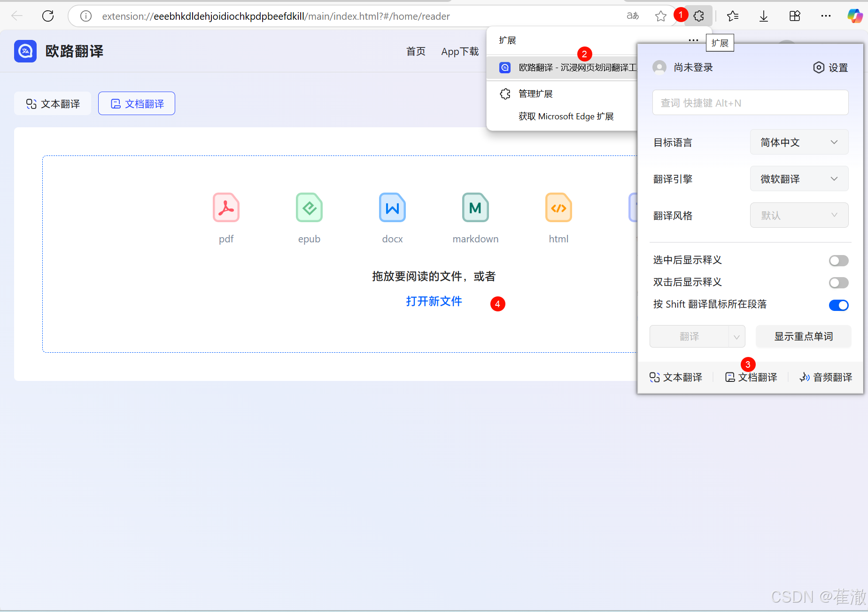Image resolution: width=868 pixels, height=612 pixels.
Task: Click 打开新文件 link
Action: pos(434,301)
